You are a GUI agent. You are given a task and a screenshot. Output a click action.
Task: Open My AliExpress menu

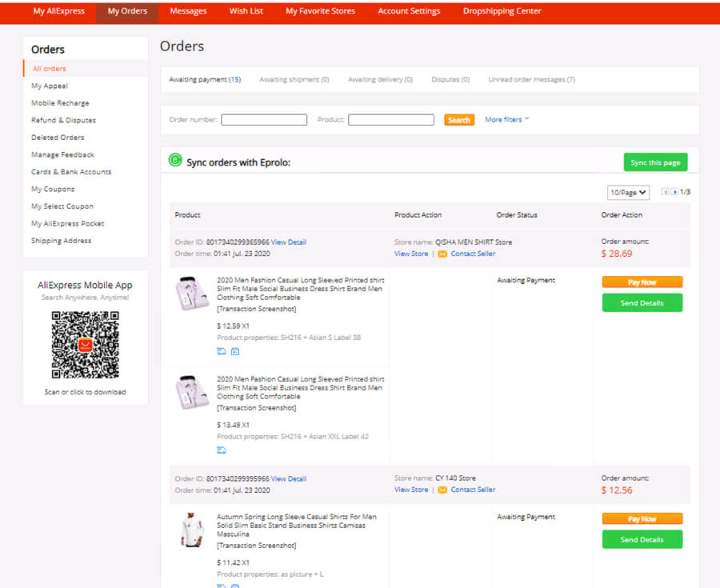[58, 11]
